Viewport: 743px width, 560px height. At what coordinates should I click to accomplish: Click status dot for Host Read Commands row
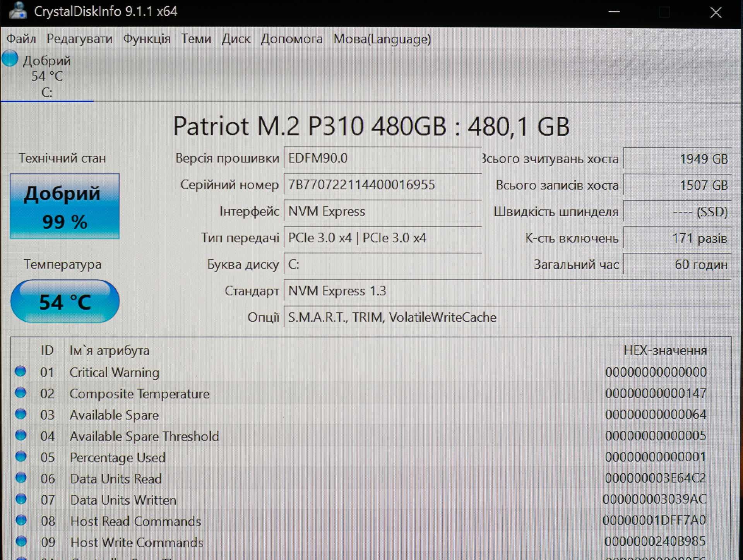[x=21, y=521]
